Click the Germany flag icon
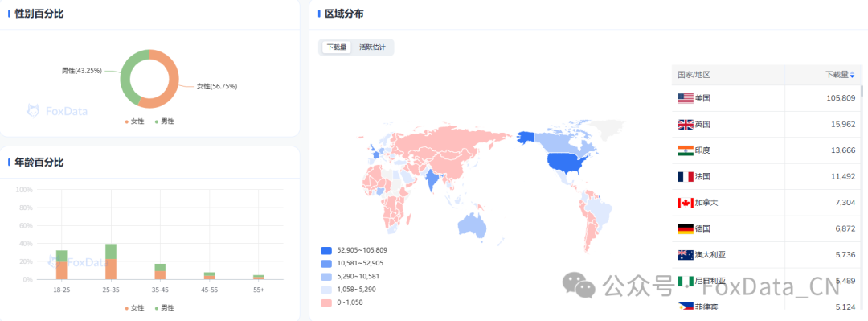This screenshot has height=321, width=868. pos(686,228)
